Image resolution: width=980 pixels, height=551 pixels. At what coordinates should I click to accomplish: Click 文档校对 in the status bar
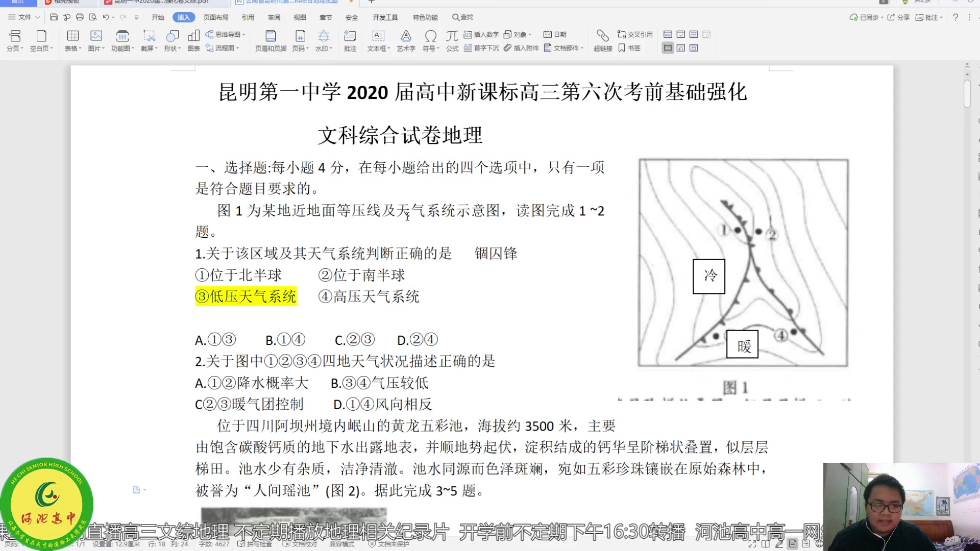[300, 544]
